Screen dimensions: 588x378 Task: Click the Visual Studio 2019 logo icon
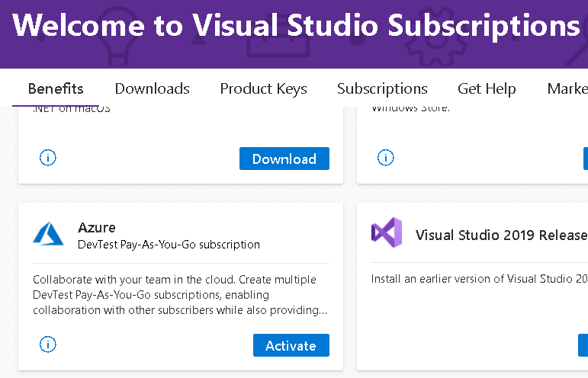pos(387,232)
